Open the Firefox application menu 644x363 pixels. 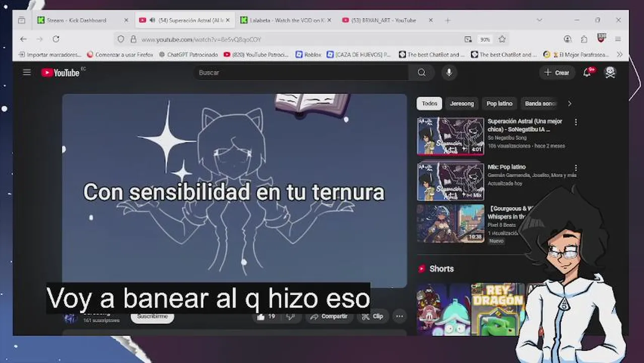(x=618, y=39)
